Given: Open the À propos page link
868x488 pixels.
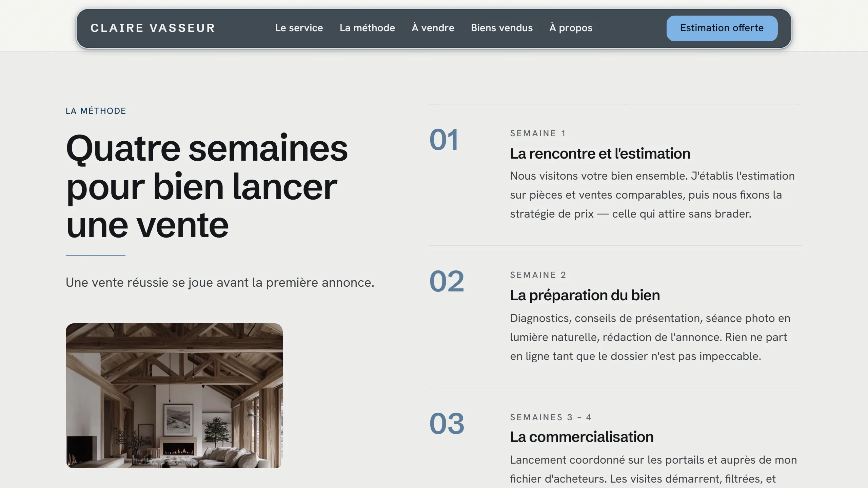Looking at the screenshot, I should coord(571,28).
